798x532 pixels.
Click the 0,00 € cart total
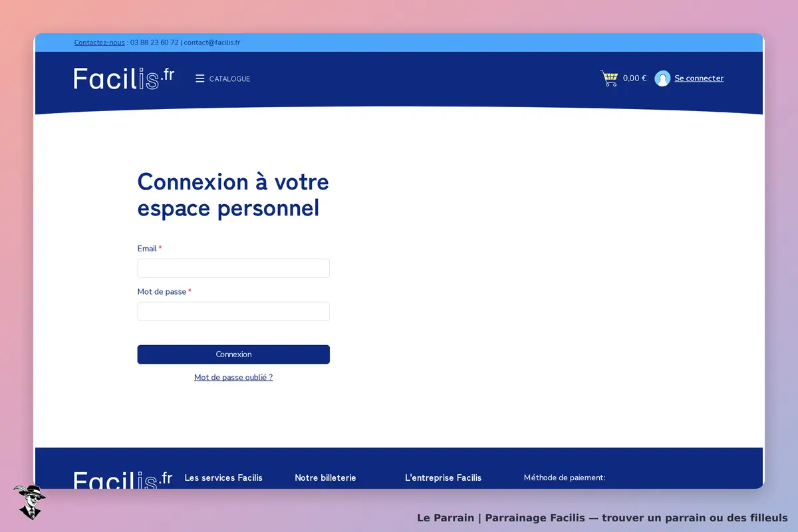pyautogui.click(x=634, y=78)
